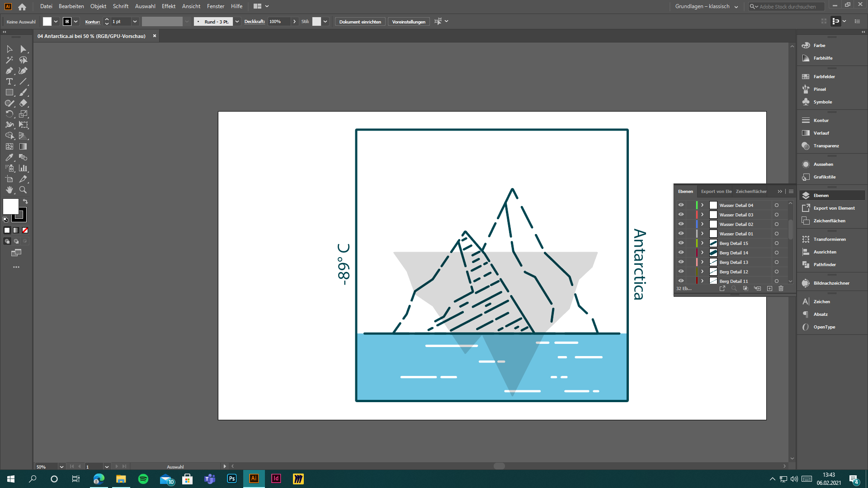This screenshot has width=868, height=488.
Task: Select the Rotate tool
Action: 9,114
